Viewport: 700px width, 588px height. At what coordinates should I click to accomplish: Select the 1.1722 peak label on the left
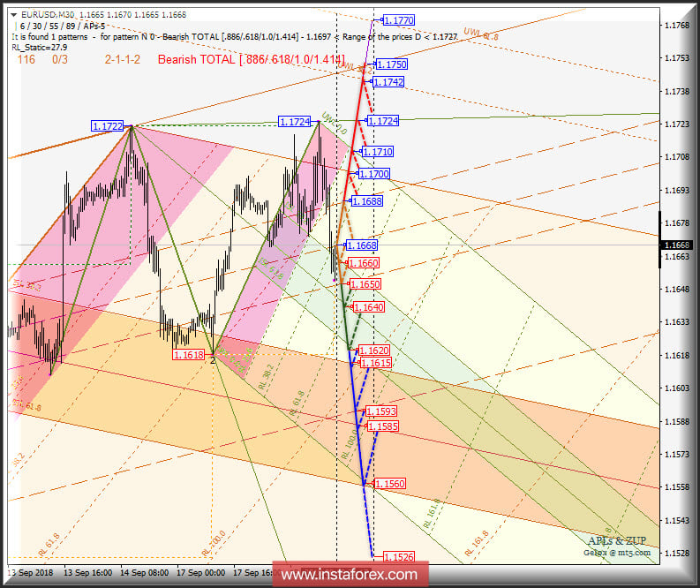tap(108, 126)
